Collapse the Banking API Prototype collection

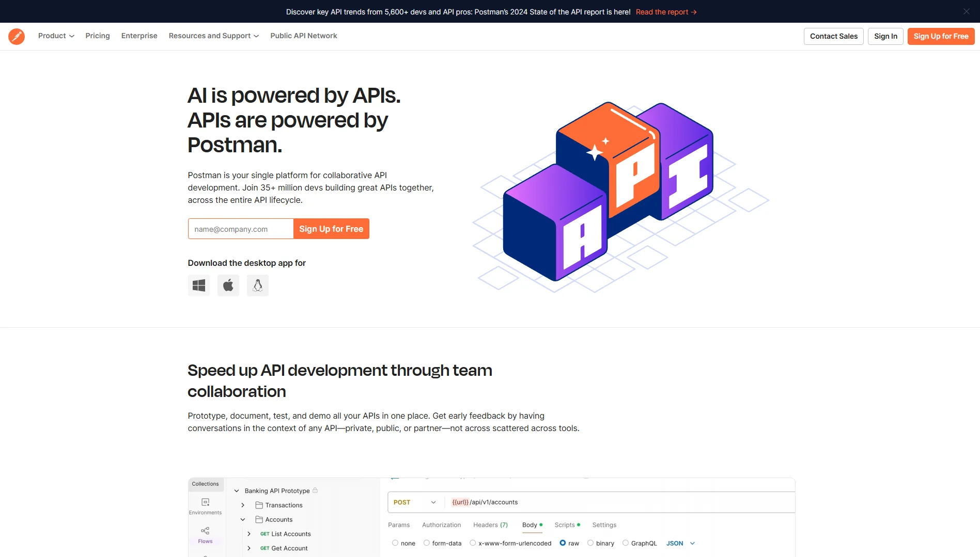pyautogui.click(x=237, y=491)
